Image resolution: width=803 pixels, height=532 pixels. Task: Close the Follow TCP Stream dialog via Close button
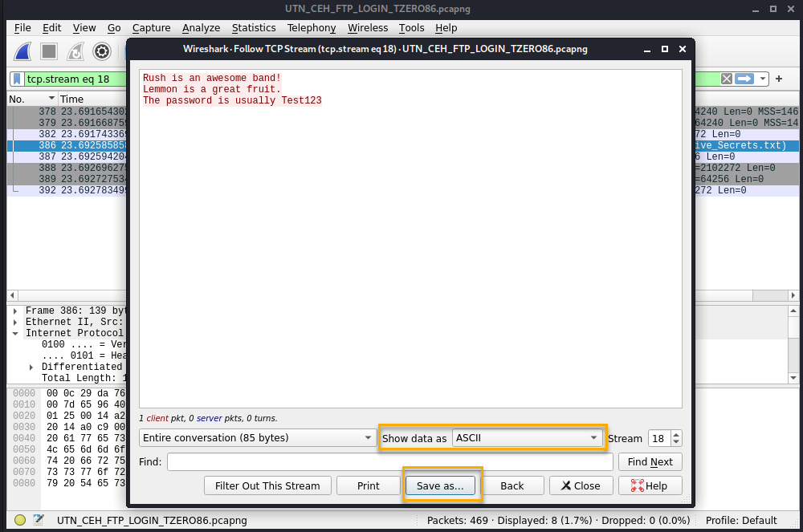point(581,485)
